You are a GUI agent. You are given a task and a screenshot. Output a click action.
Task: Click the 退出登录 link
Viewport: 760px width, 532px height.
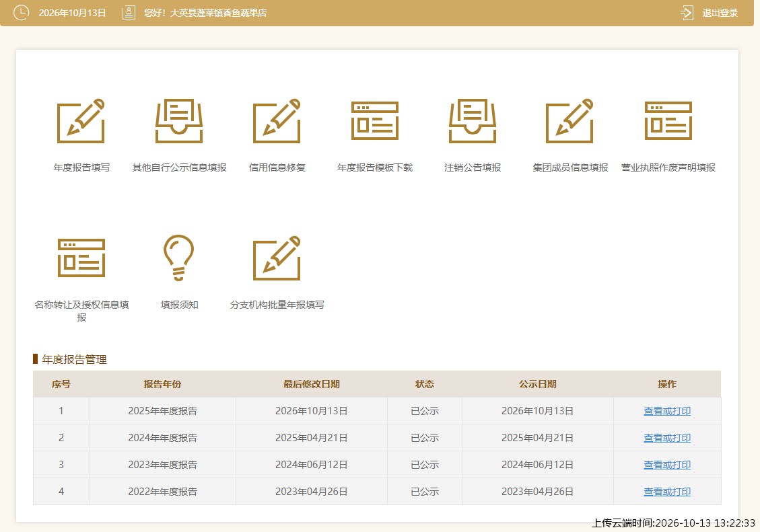pos(720,13)
